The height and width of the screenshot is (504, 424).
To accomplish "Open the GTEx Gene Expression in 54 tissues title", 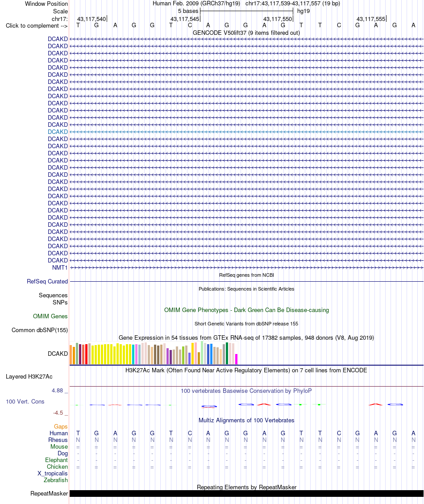I will pyautogui.click(x=246, y=337).
